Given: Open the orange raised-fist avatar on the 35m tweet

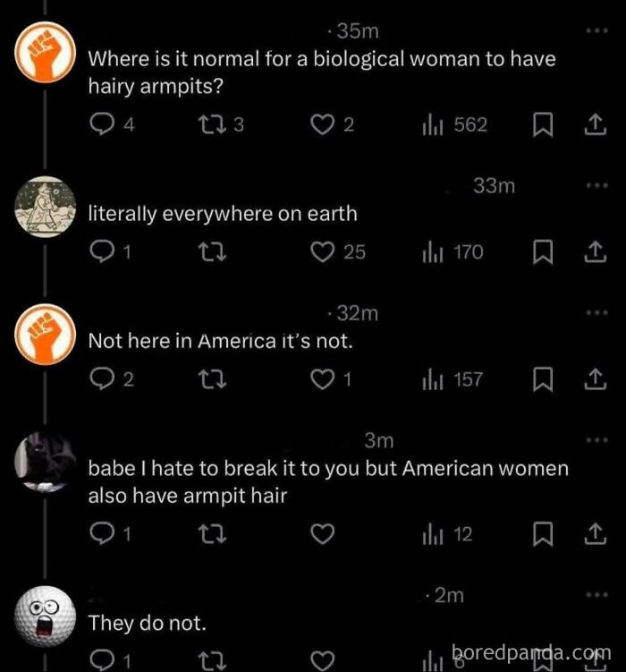Looking at the screenshot, I should (x=45, y=52).
